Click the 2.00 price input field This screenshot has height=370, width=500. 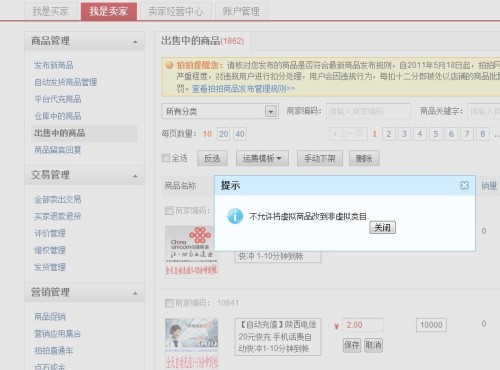[363, 325]
